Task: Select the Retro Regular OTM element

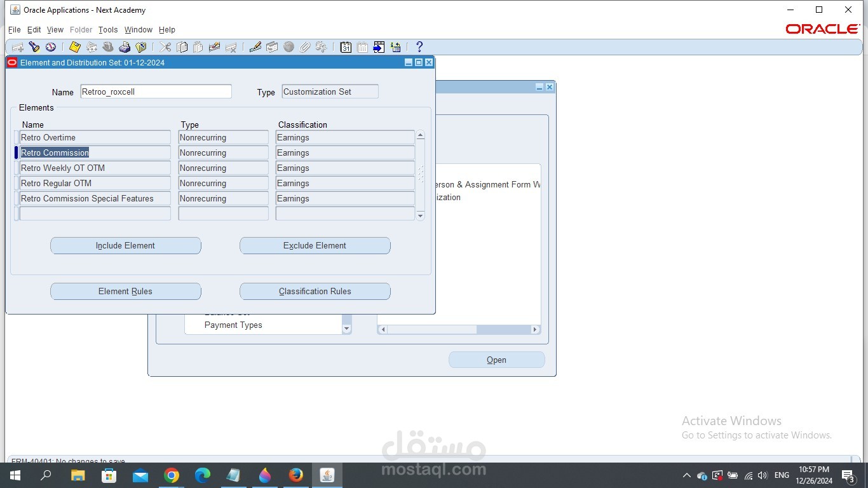Action: coord(95,183)
